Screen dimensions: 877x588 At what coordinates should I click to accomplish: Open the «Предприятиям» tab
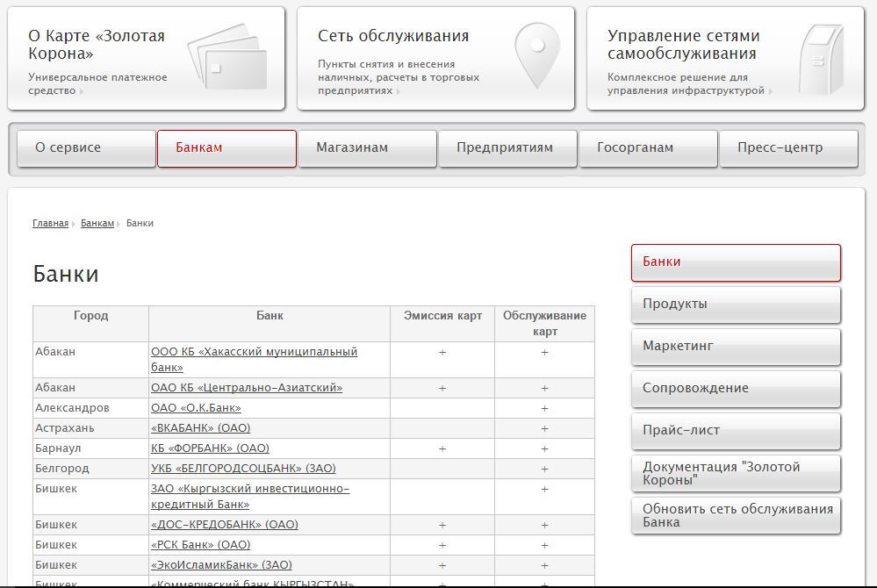(x=507, y=148)
